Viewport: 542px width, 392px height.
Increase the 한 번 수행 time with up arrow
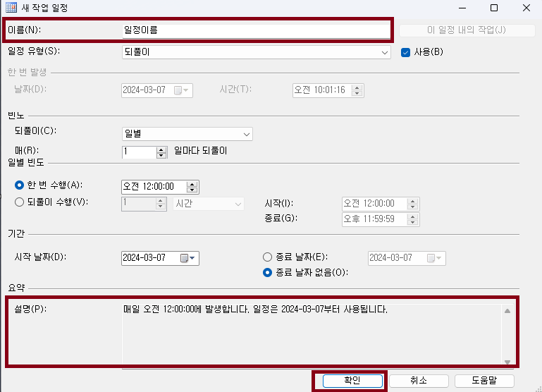point(192,184)
